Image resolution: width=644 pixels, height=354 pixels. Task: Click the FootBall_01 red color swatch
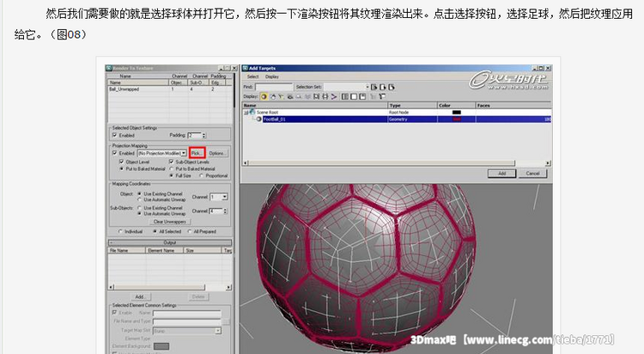point(457,119)
